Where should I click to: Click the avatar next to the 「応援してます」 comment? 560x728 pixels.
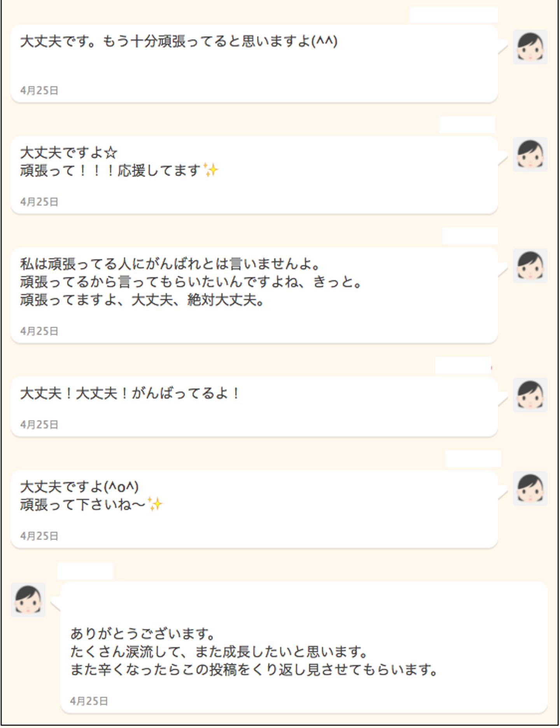point(530,154)
